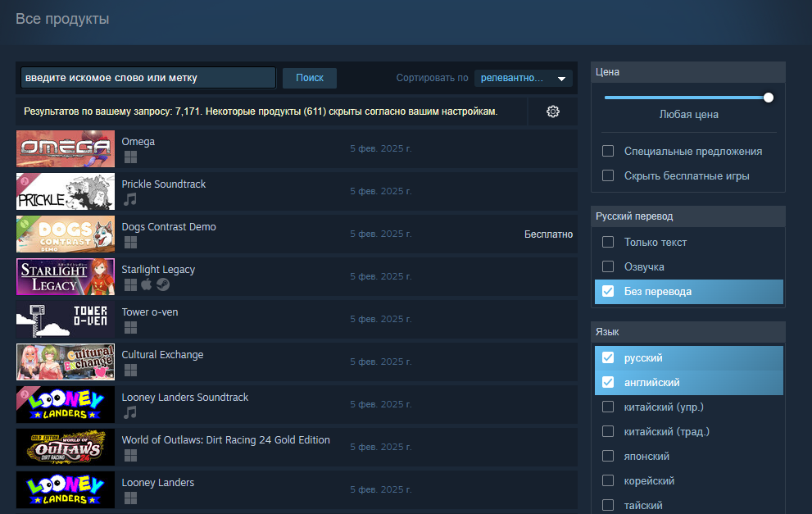Screen dimensions: 812x514
Task: Collapse the Русский перевод panel header
Action: click(x=687, y=216)
